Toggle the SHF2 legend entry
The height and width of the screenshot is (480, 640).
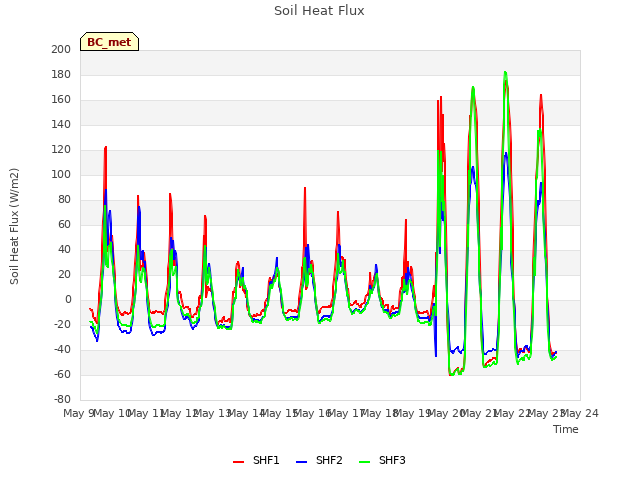click(319, 460)
